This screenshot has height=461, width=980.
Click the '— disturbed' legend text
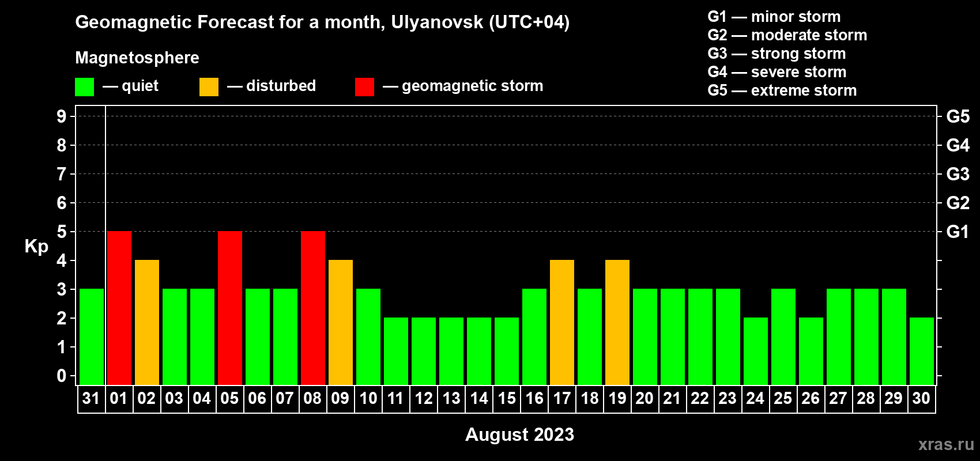coord(272,86)
